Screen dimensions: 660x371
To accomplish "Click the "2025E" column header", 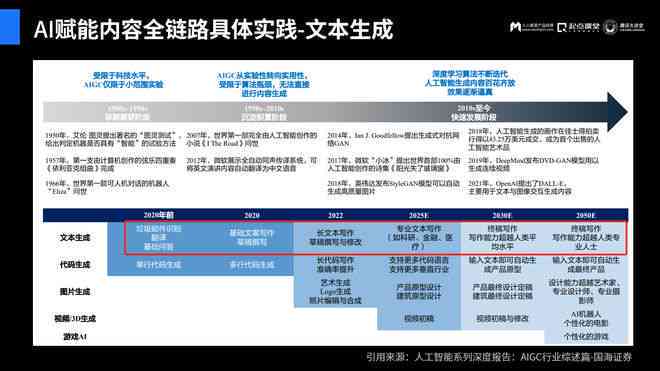I will point(419,215).
